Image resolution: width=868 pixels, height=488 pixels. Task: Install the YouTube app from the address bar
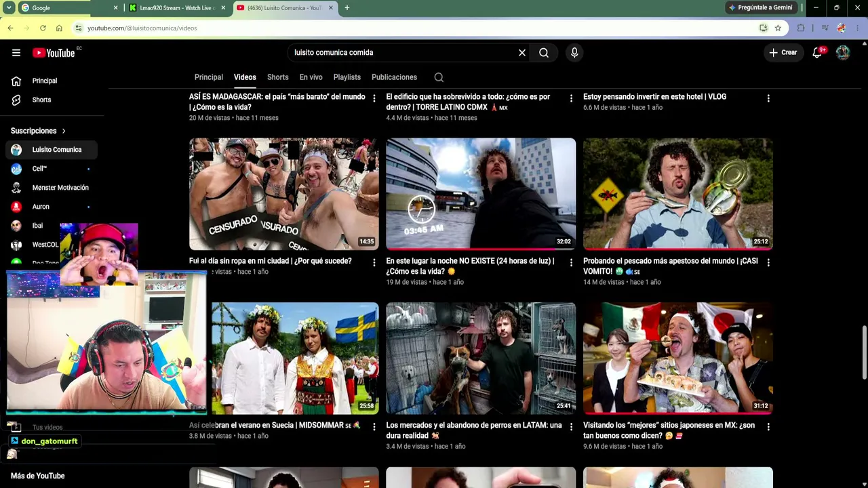pos(764,28)
